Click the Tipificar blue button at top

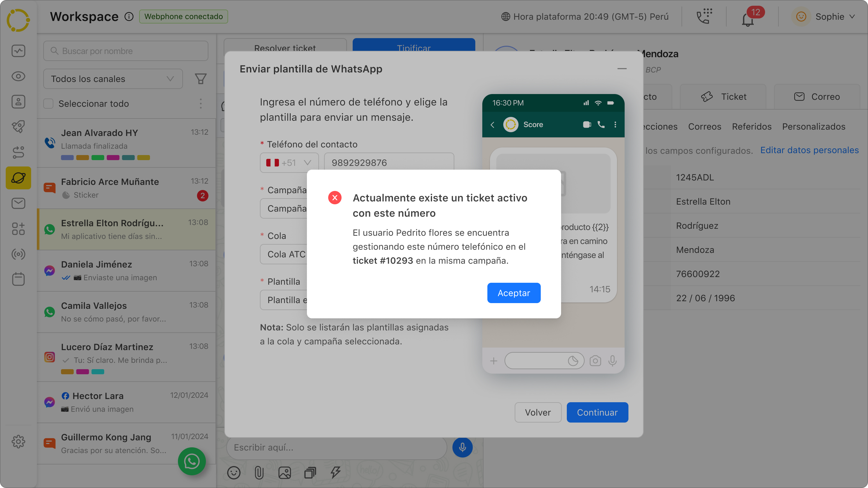pyautogui.click(x=414, y=48)
